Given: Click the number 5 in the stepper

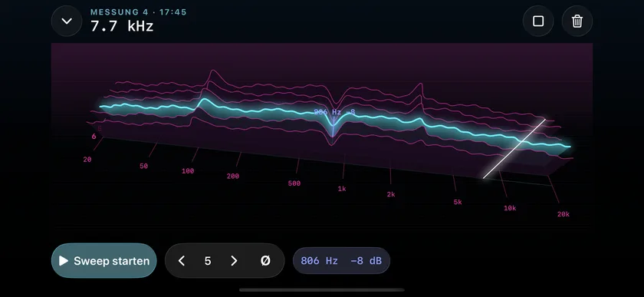Looking at the screenshot, I should [208, 261].
